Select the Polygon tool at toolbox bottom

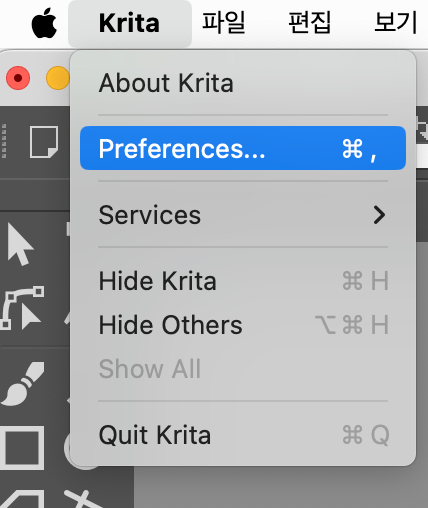tap(22, 499)
